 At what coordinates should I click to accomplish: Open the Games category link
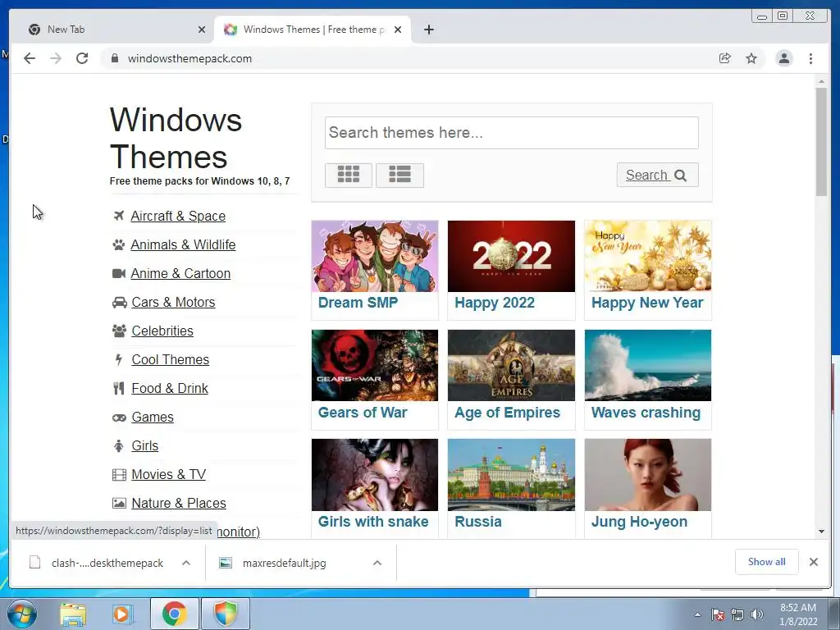(153, 418)
